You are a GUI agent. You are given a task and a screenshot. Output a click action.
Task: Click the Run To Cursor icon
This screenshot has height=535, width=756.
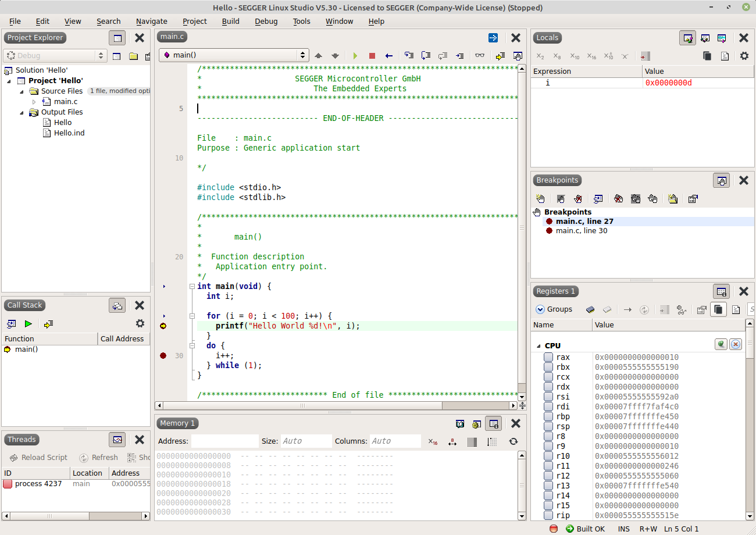460,56
